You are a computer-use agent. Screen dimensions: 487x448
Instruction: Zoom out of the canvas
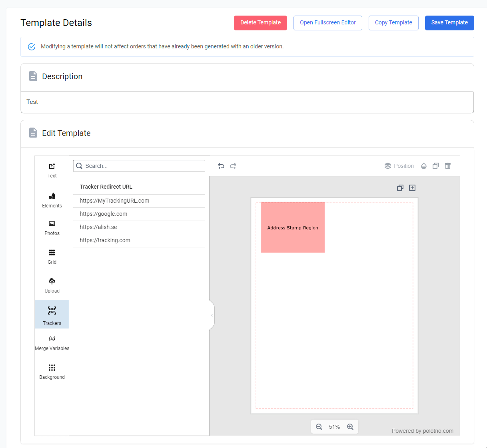(x=319, y=427)
